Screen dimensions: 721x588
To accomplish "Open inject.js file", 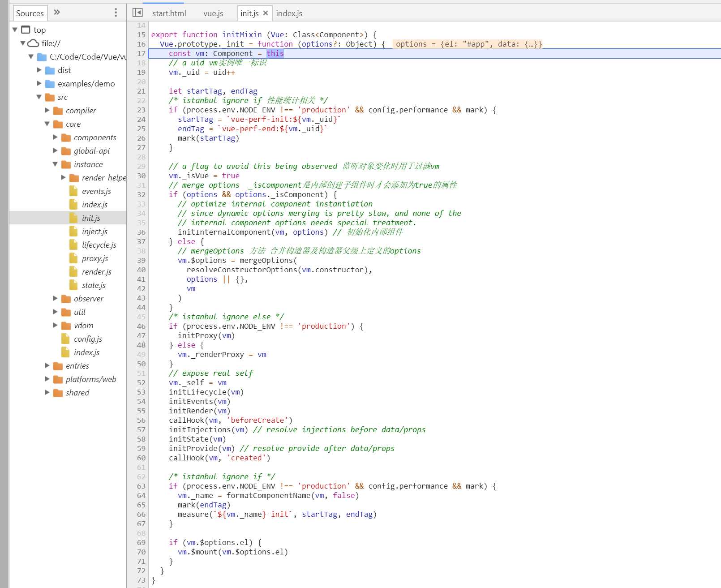I will coord(94,232).
